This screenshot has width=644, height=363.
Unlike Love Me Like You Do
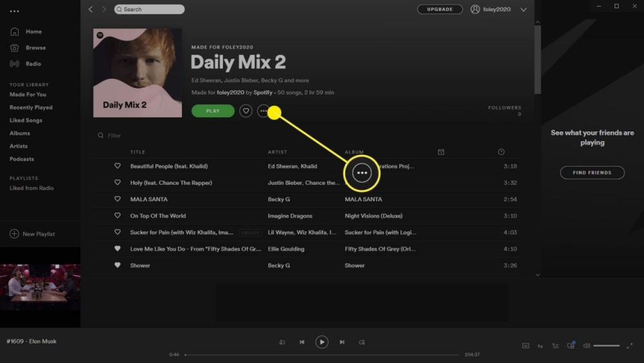pyautogui.click(x=117, y=249)
